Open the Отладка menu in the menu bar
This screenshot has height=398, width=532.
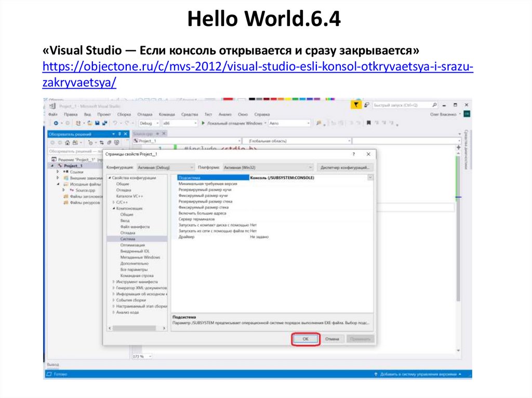[x=144, y=114]
